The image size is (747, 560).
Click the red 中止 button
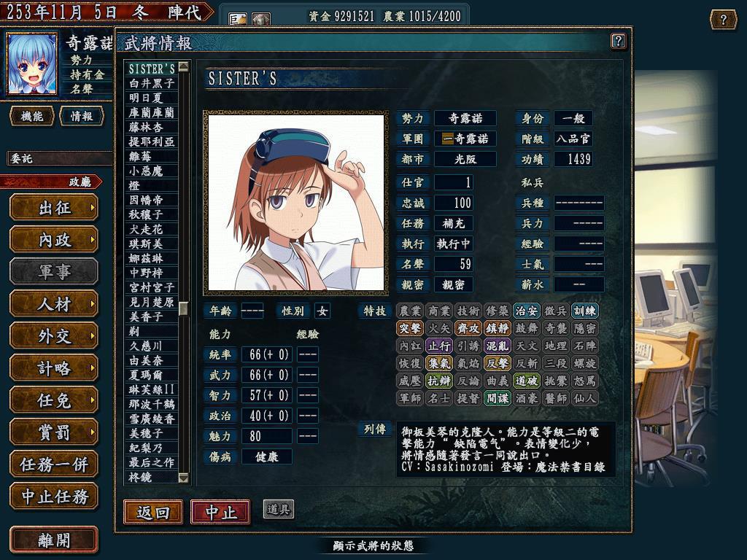tap(220, 513)
